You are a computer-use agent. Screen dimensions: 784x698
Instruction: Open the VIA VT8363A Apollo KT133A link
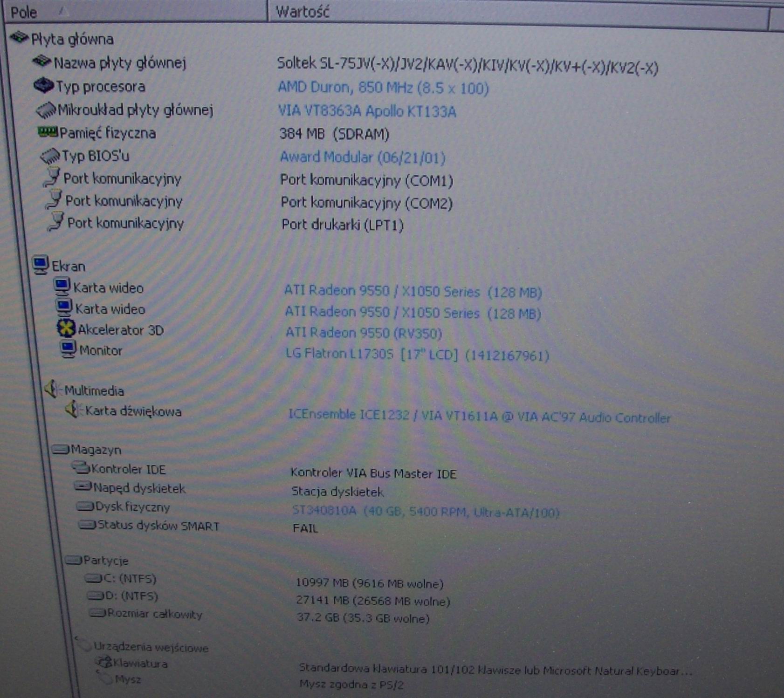(x=367, y=111)
